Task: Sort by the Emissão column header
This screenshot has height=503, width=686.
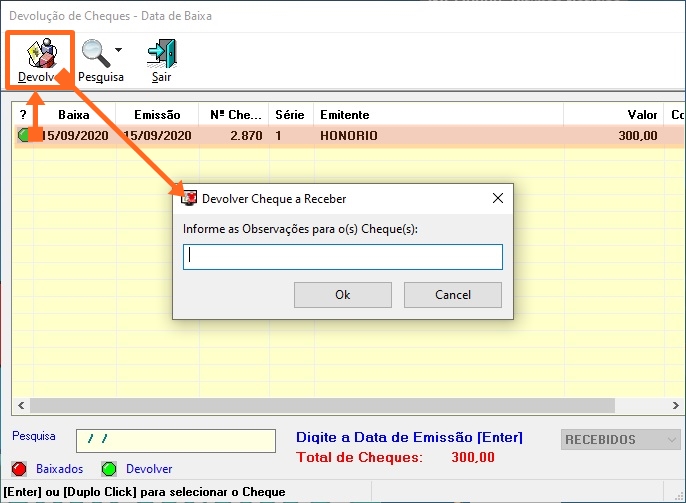Action: tap(156, 115)
